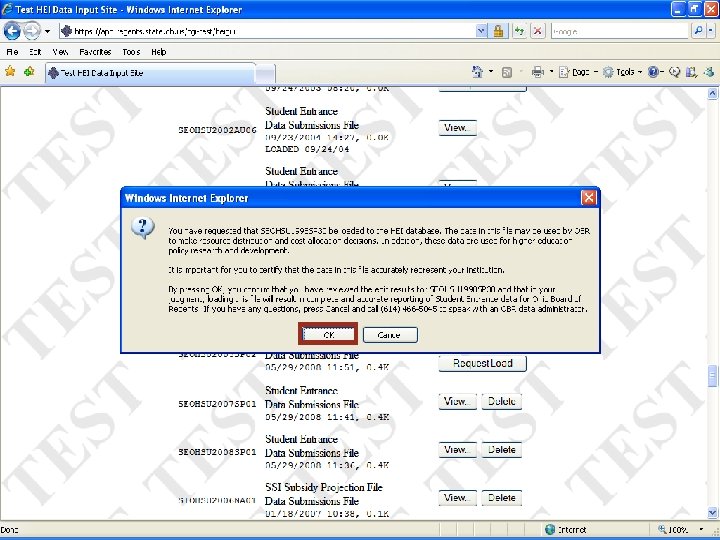
Task: Expand the address bar history dropdown
Action: (x=481, y=31)
